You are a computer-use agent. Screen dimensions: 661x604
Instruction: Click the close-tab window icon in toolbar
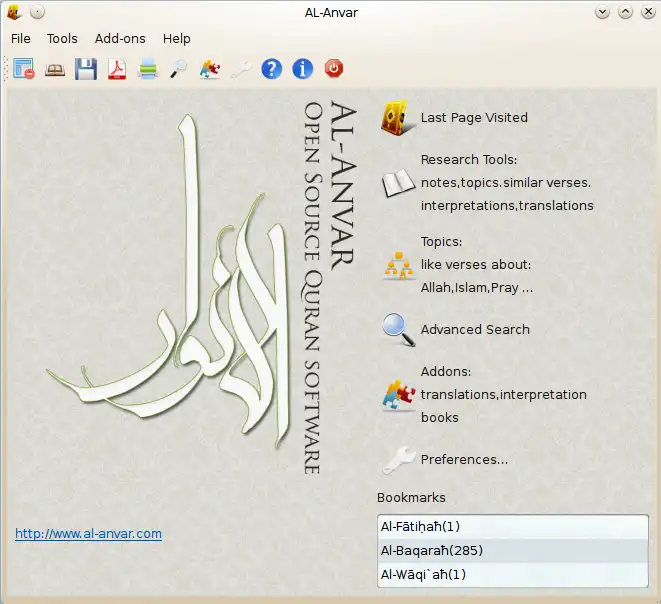[24, 69]
